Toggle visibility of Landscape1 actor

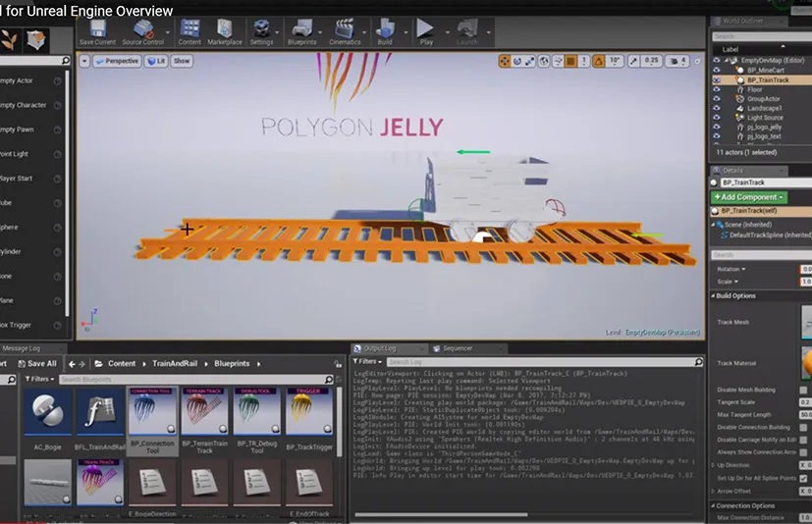tap(717, 108)
